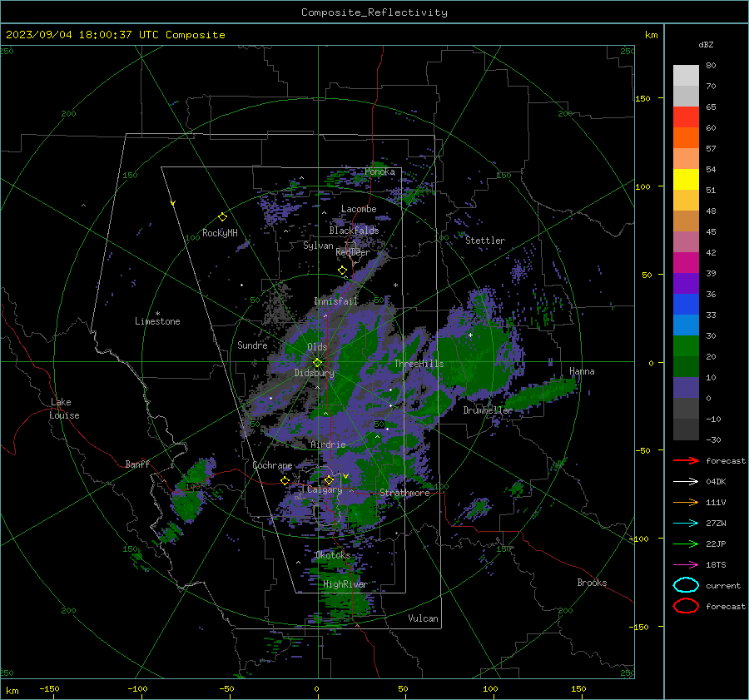Click the Drumheller label

click(488, 410)
